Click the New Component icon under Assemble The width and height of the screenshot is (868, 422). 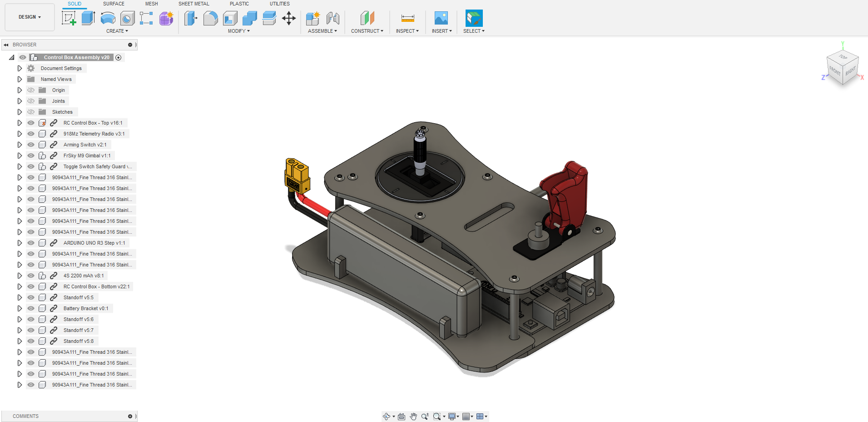tap(312, 18)
